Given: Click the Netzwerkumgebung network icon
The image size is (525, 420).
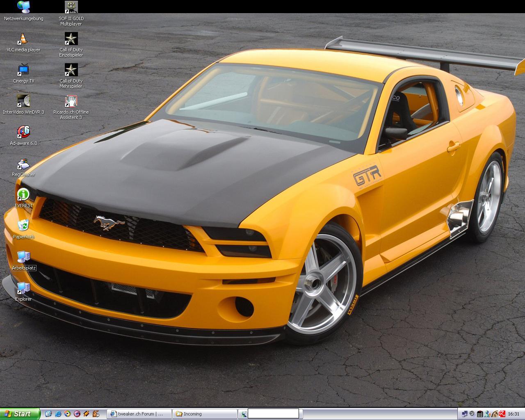Looking at the screenshot, I should (23, 7).
